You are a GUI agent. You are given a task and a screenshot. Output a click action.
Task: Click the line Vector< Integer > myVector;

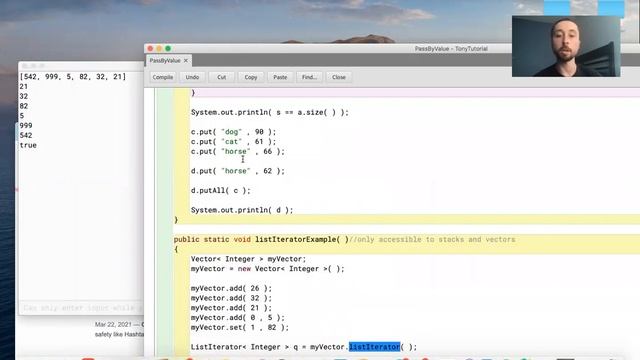tap(248, 259)
